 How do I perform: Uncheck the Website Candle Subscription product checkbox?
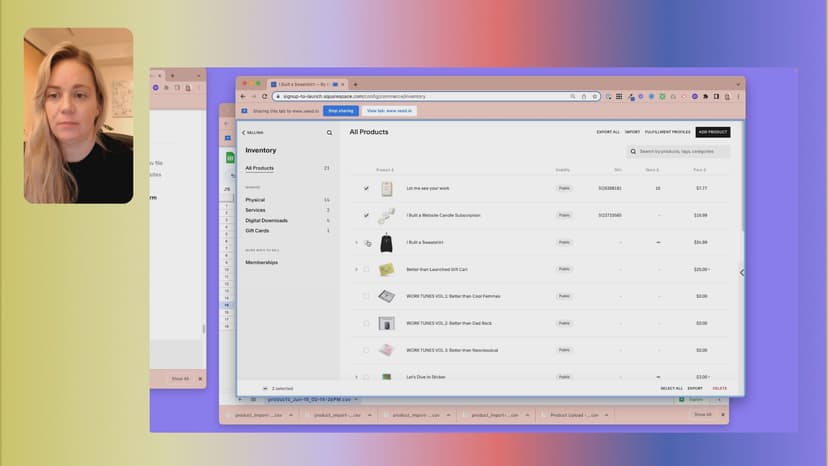(366, 215)
